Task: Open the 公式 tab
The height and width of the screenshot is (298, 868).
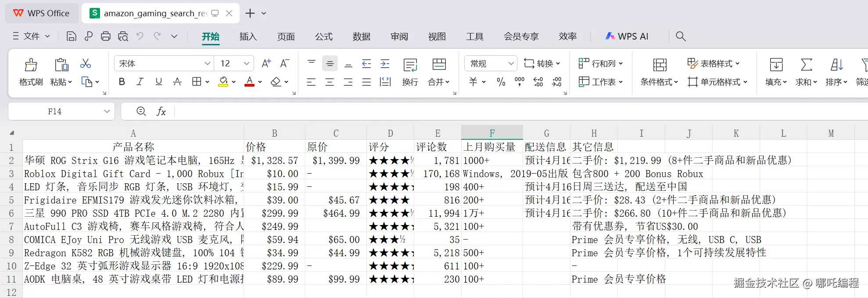Action: [323, 36]
